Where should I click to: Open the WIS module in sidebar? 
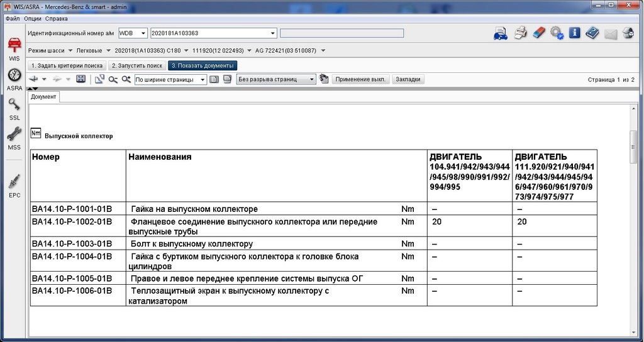pyautogui.click(x=14, y=48)
